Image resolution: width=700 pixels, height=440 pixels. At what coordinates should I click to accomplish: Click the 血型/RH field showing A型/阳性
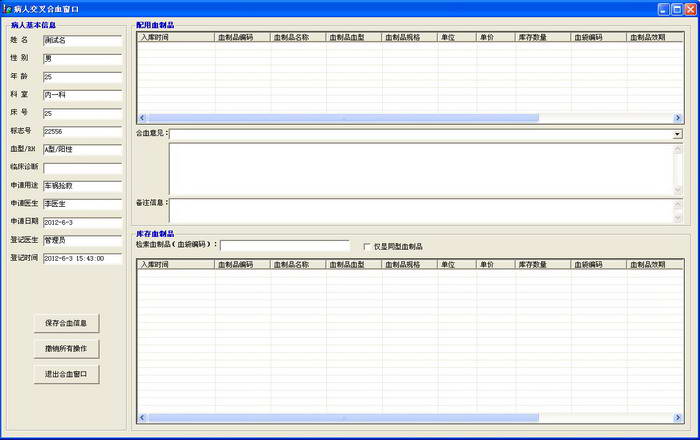83,149
